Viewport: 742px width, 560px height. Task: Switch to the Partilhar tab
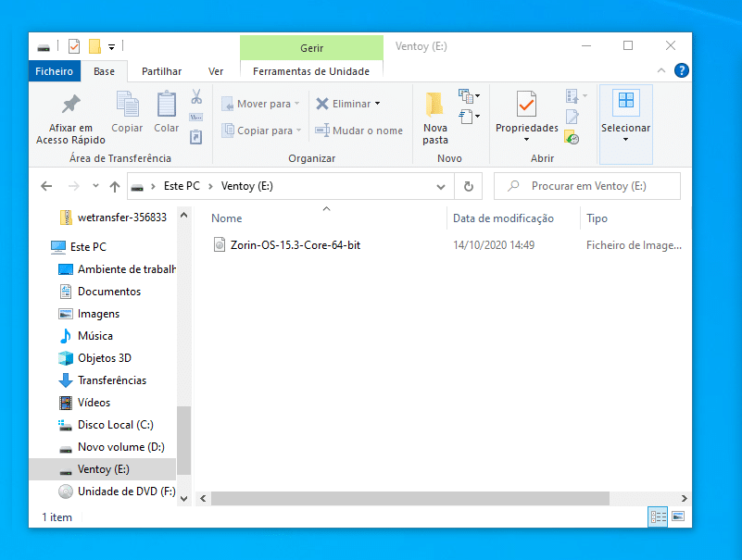tap(161, 71)
